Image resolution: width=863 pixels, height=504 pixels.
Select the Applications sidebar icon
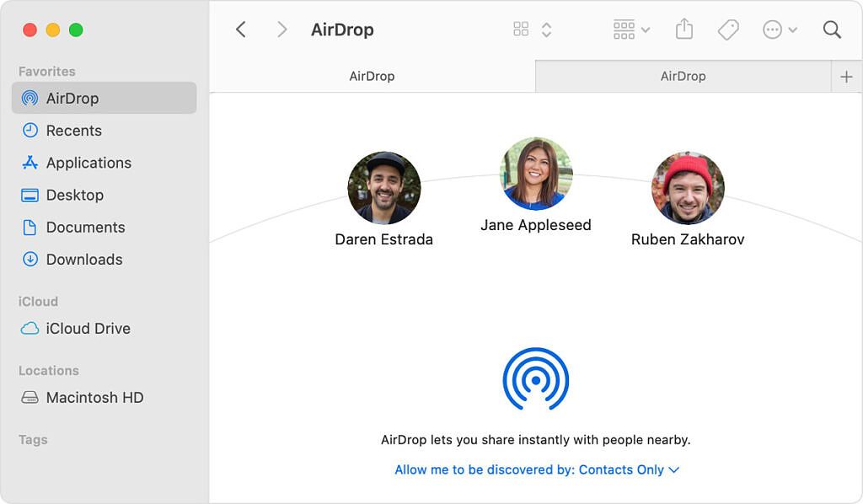pos(31,163)
